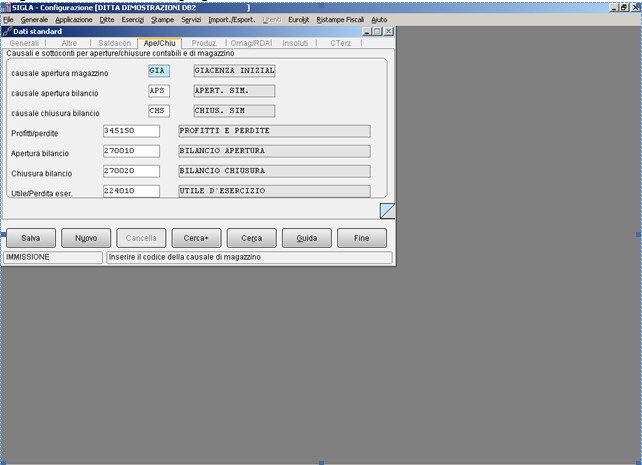Open the Servizi menu
This screenshot has height=465, width=642.
point(191,20)
